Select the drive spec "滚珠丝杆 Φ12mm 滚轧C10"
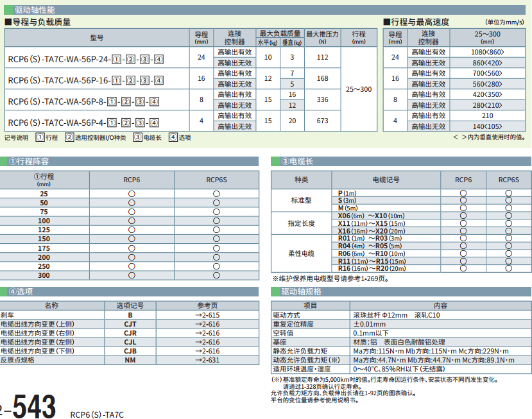The height and width of the screenshot is (419, 532). tap(397, 315)
